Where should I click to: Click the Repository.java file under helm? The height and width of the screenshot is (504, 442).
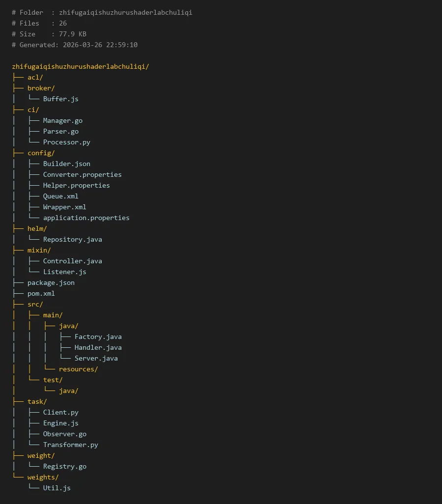72,239
